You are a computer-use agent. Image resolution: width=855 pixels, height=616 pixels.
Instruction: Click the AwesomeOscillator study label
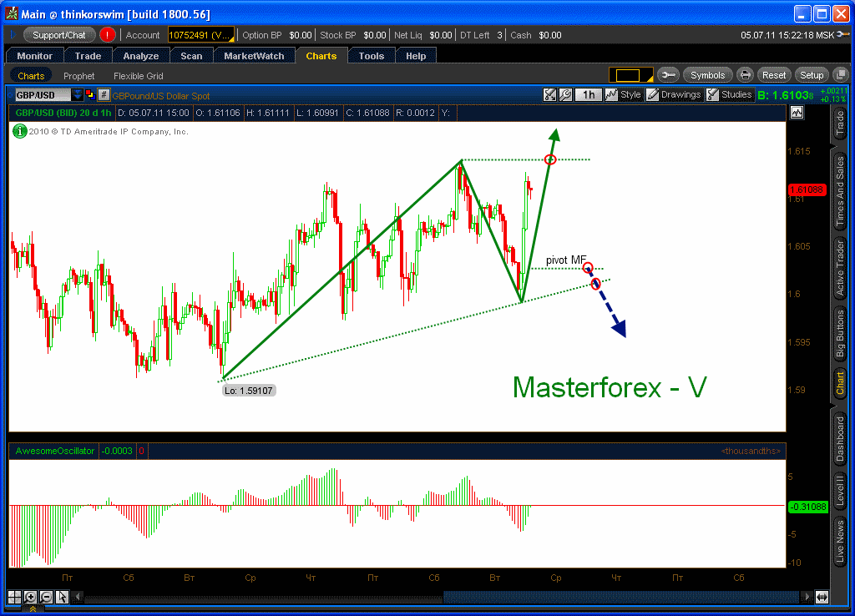tap(54, 451)
